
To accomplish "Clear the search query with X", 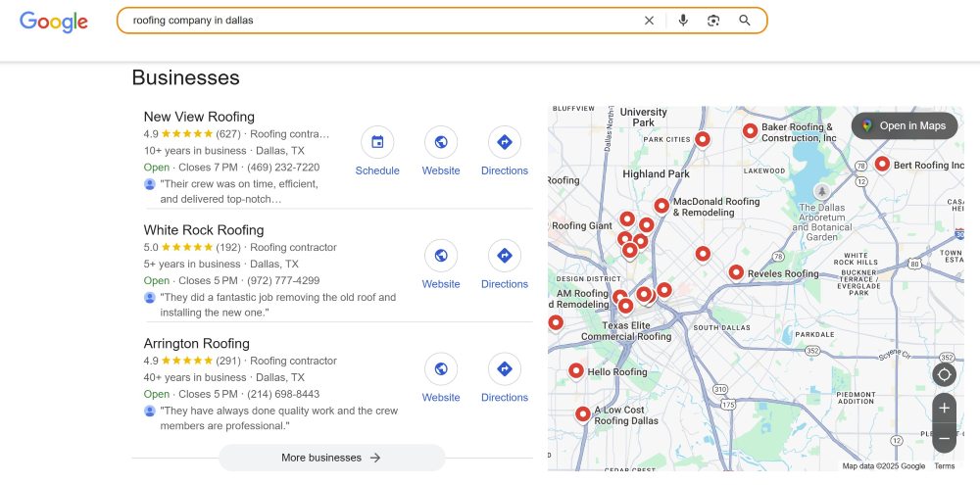I will (649, 21).
